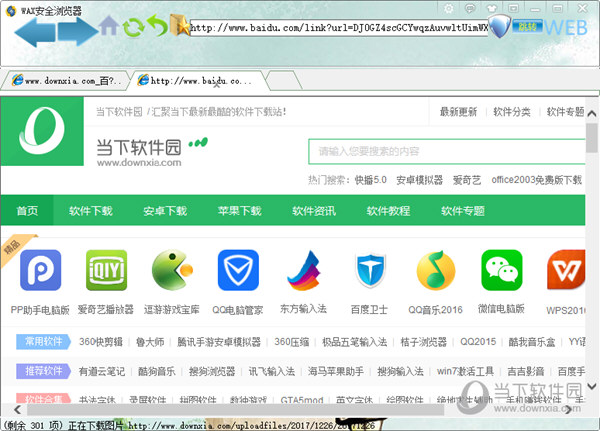This screenshot has width=600, height=431.
Task: Click hot search 爱奇艺
Action: click(467, 180)
